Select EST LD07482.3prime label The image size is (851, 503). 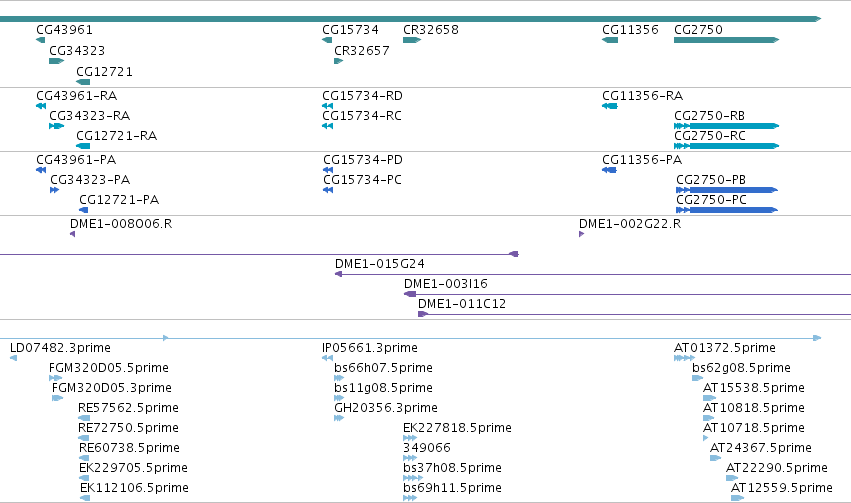point(60,348)
